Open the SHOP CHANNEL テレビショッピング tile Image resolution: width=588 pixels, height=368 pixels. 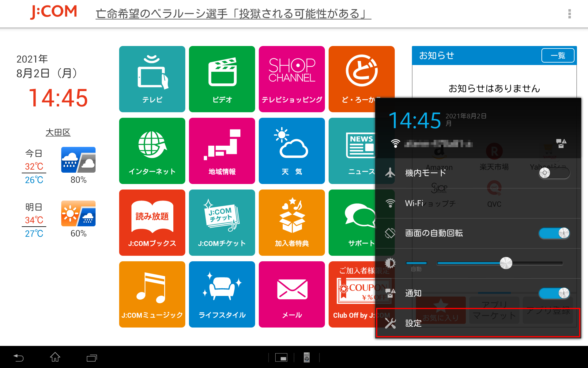tap(292, 79)
